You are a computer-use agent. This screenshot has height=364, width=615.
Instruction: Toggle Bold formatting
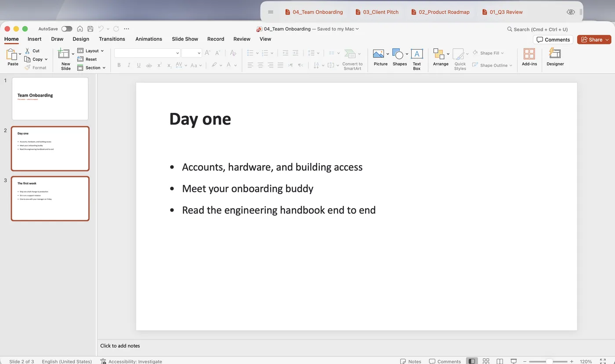pos(119,65)
